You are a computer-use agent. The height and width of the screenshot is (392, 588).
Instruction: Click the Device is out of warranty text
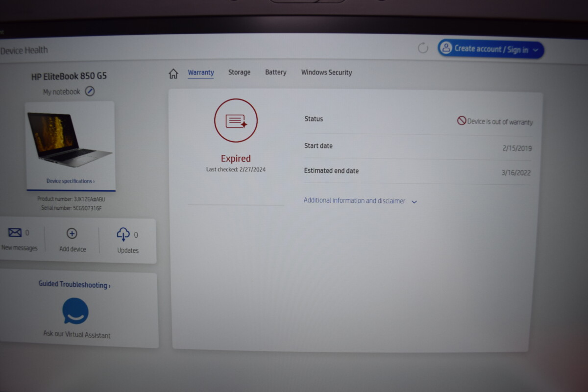pyautogui.click(x=500, y=122)
